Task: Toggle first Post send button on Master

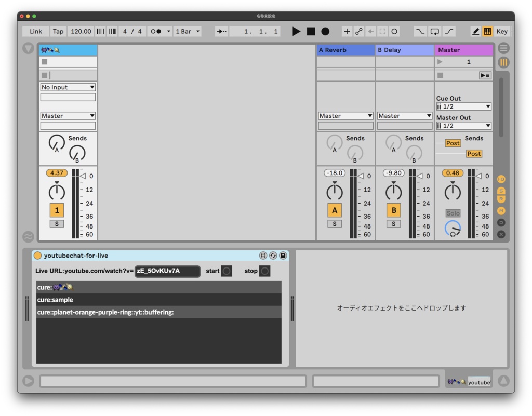Action: point(453,143)
